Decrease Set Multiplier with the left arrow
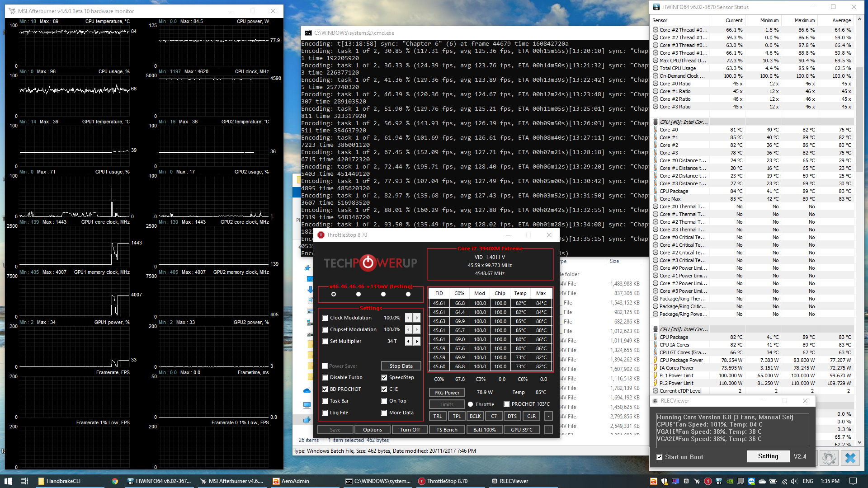 (x=409, y=342)
